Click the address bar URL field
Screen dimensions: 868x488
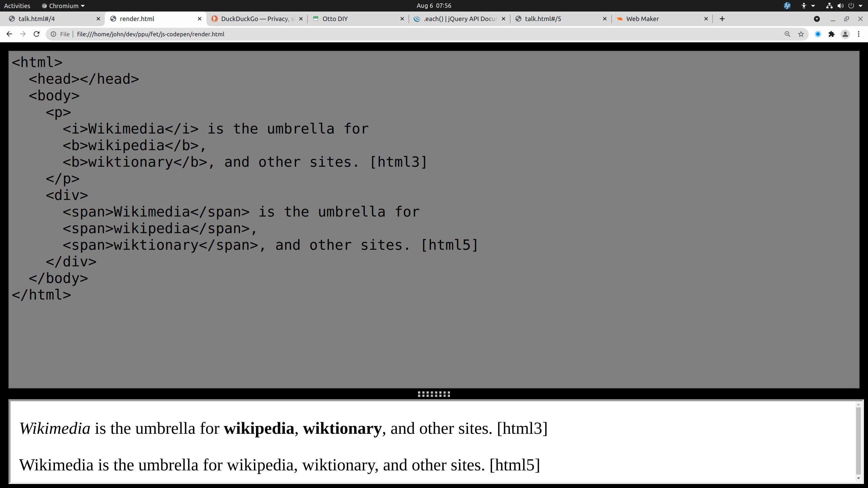click(x=407, y=34)
